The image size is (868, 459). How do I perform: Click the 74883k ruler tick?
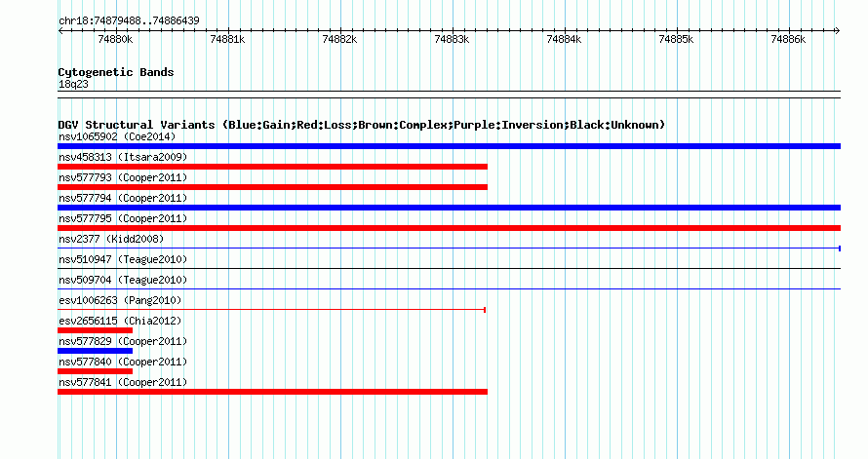click(453, 39)
